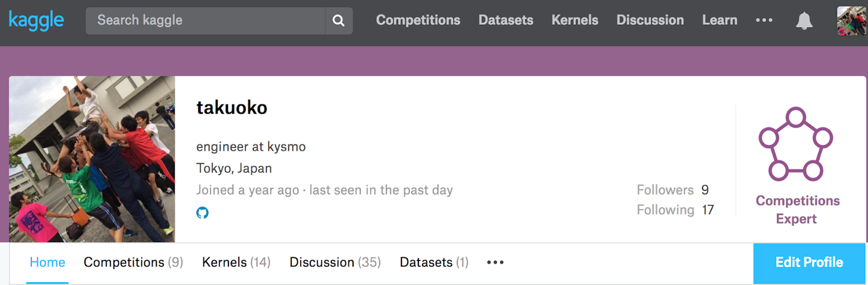Screen dimensions: 868x285
Task: Open the Learn page
Action: 719,20
